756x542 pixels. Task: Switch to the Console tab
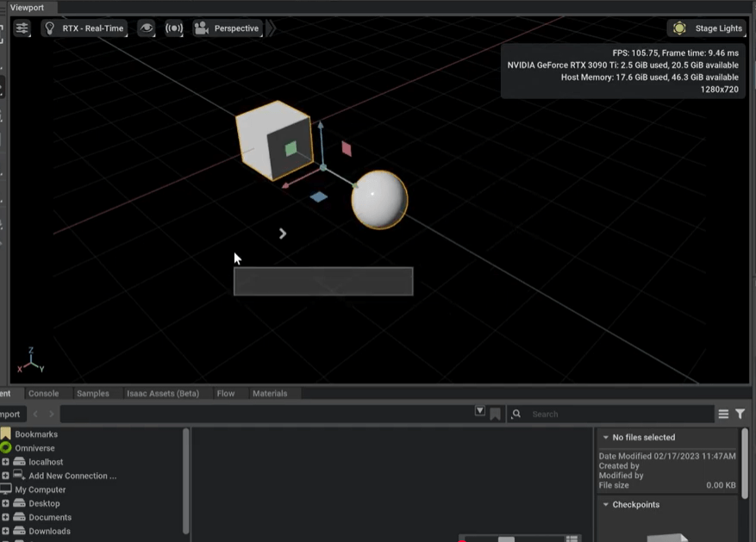click(x=44, y=394)
